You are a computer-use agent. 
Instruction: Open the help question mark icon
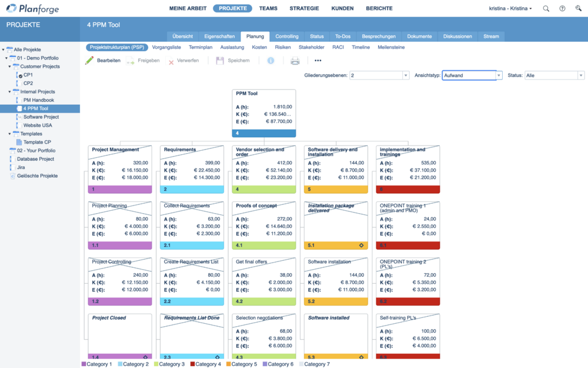[562, 9]
